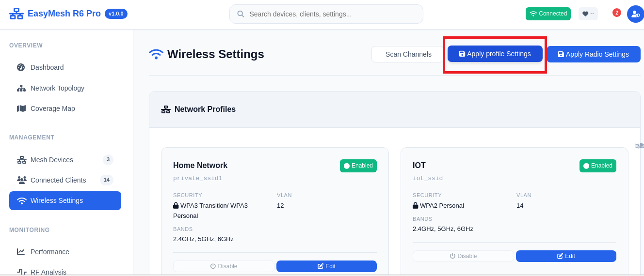644x276 pixels.
Task: Click IOT VLAN value 14
Action: (520, 205)
